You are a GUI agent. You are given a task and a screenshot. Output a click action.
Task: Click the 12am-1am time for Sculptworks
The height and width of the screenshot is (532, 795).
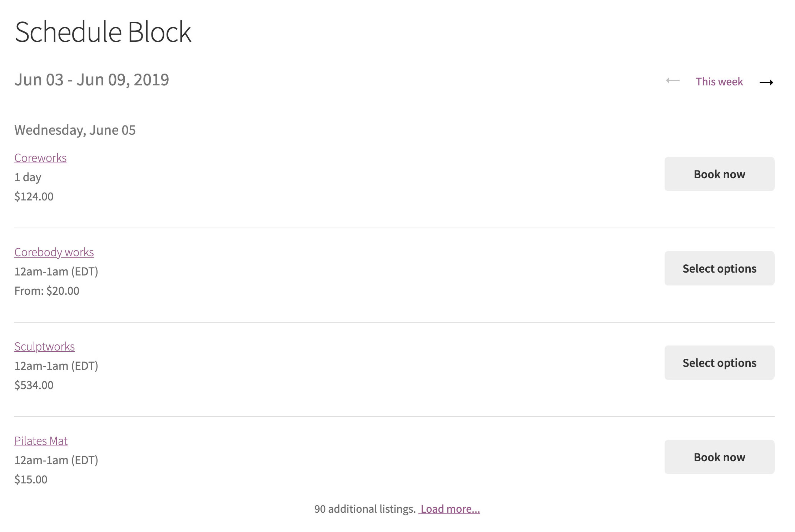click(x=56, y=366)
